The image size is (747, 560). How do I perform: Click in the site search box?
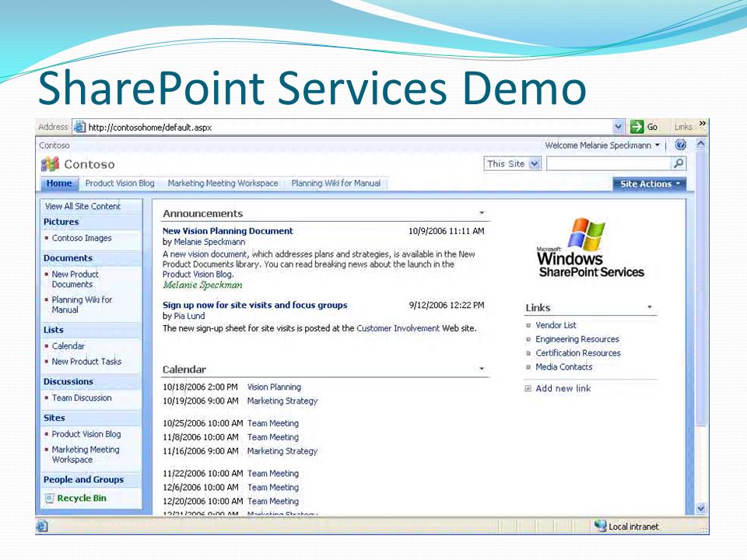click(608, 164)
